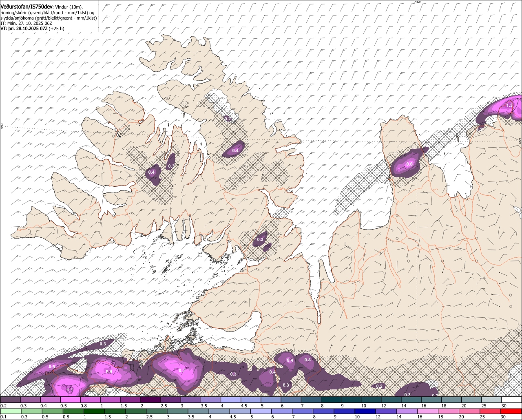
Task: Click the 30 label in the upper legend row
Action: [x=504, y=406]
